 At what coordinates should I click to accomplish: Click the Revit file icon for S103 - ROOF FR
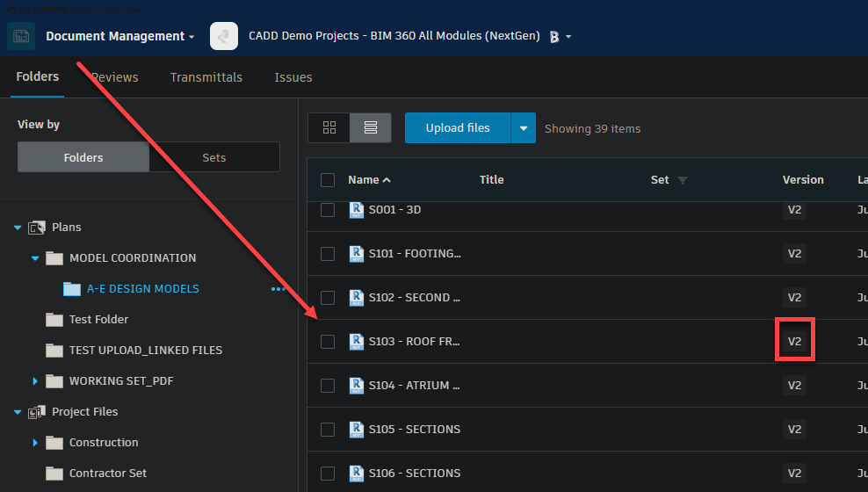357,342
